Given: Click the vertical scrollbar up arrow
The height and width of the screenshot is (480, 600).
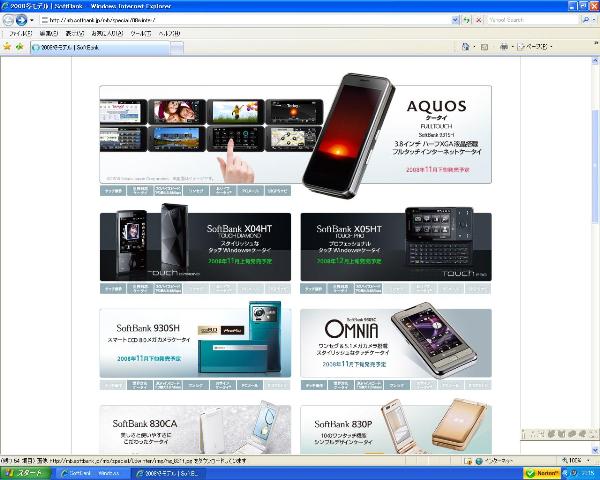Looking at the screenshot, I should [x=595, y=60].
